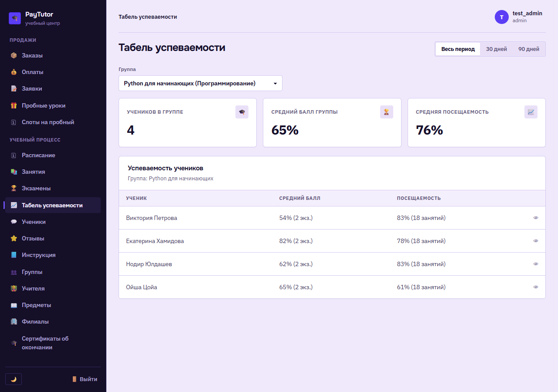This screenshot has height=392, width=558.
Task: Go to Оплаты page
Action: point(53,72)
